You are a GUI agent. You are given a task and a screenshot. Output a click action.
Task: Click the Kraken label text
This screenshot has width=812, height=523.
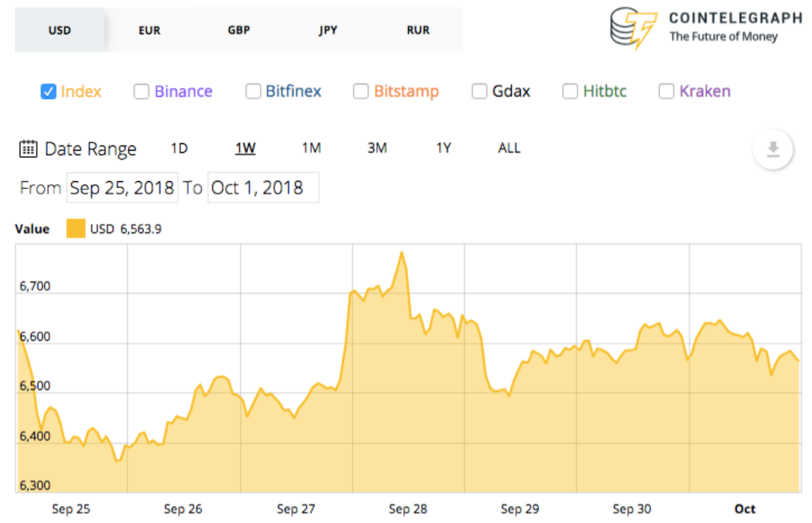[x=705, y=91]
